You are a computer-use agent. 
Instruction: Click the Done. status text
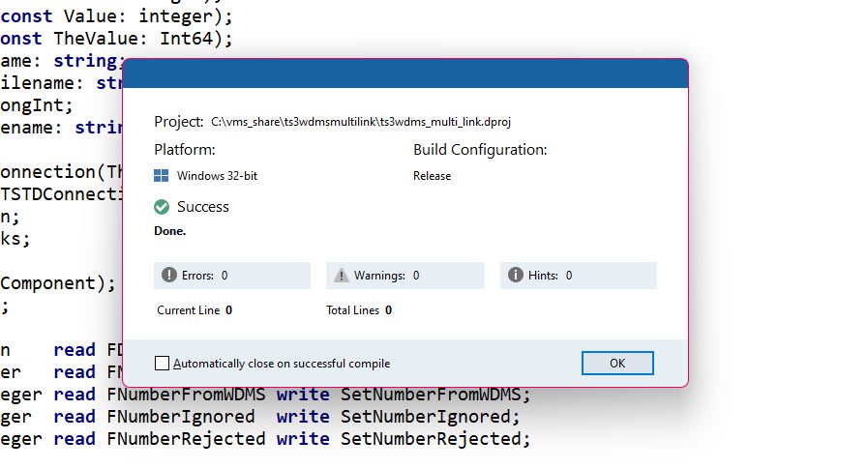point(170,231)
